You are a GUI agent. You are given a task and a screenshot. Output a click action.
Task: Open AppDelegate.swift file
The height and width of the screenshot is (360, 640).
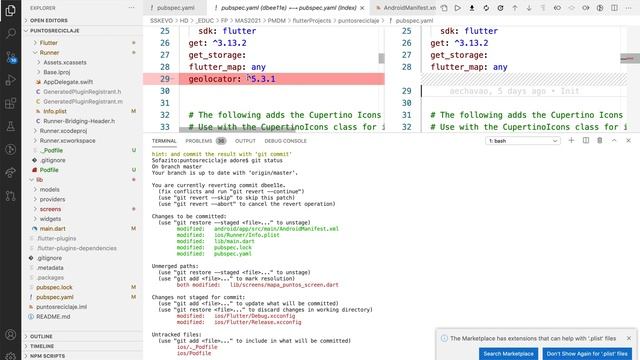68,82
